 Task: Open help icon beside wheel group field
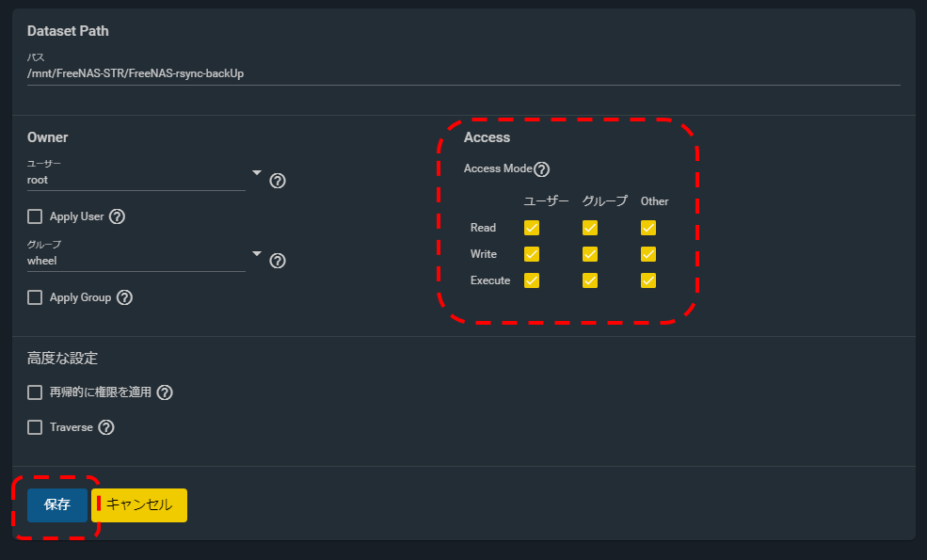(278, 261)
